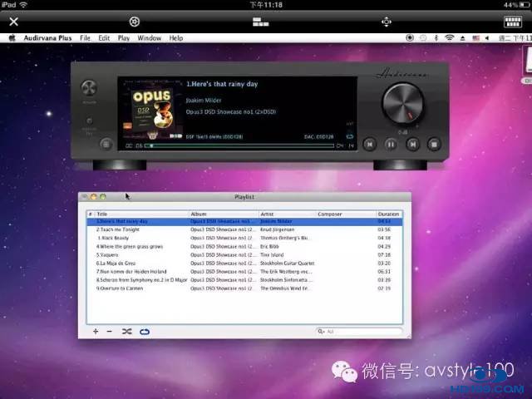Open the Window menu
Image resolution: width=532 pixels, height=399 pixels.
click(150, 38)
